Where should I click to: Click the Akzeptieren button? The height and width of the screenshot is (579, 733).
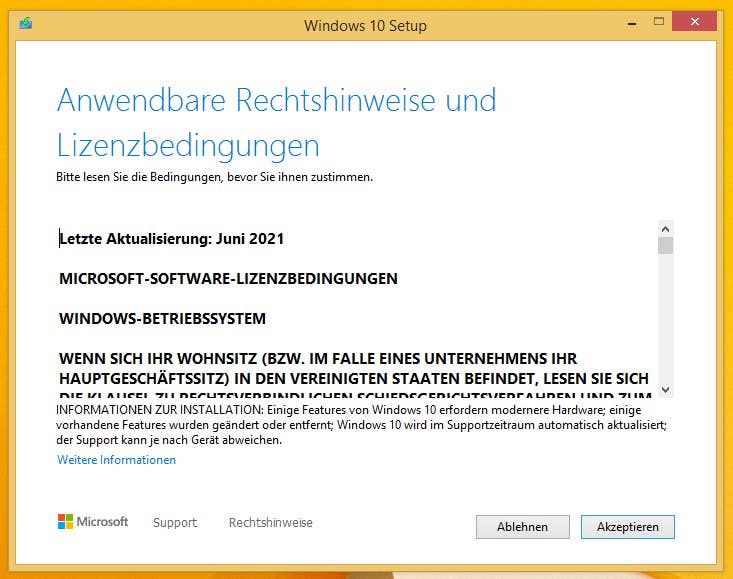point(627,527)
